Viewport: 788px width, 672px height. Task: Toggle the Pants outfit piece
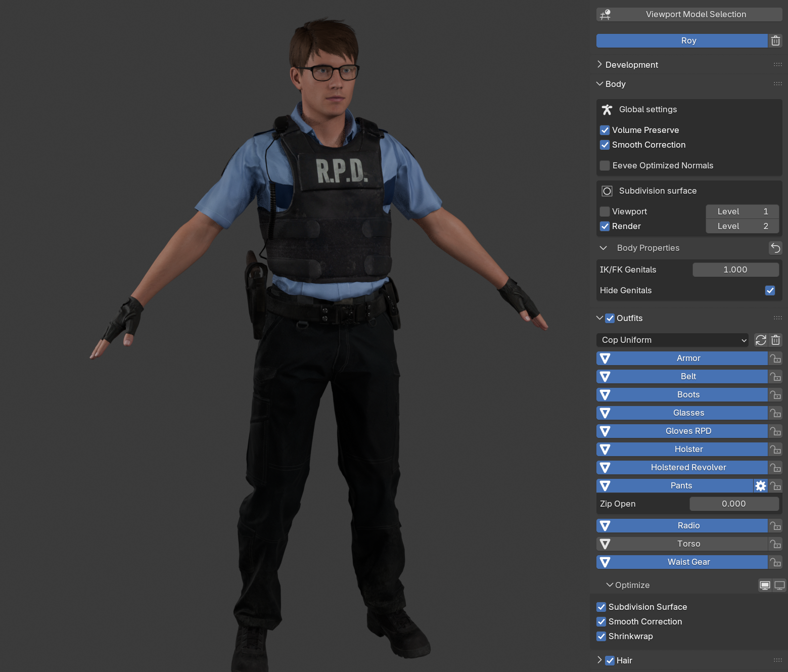pyautogui.click(x=675, y=485)
